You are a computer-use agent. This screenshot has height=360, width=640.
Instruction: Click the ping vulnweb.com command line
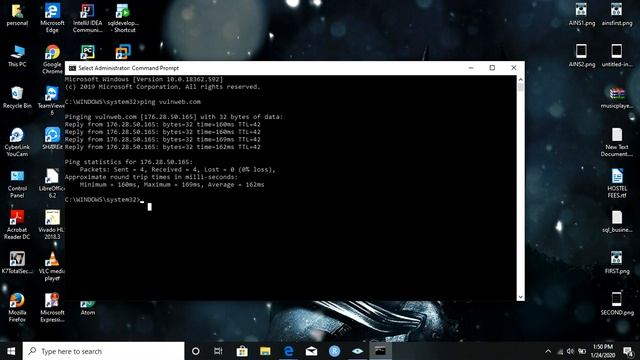[x=133, y=102]
